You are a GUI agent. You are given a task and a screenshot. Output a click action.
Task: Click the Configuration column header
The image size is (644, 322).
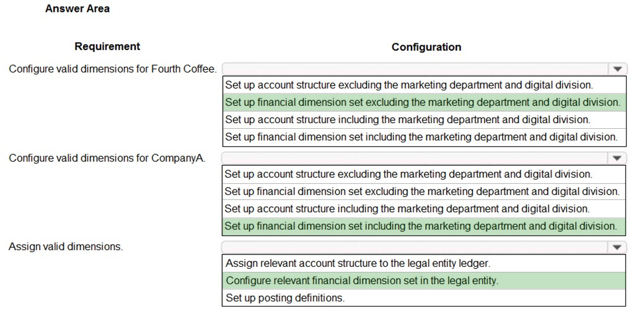click(x=426, y=47)
